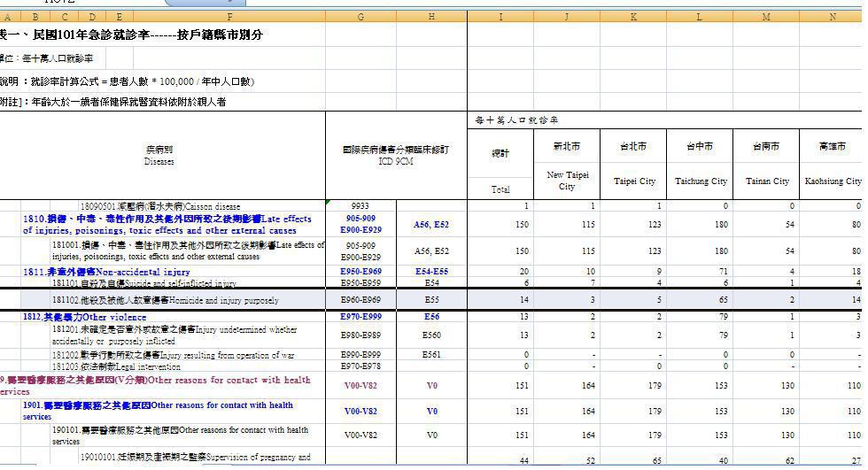Screen dimensions: 868x470
Task: Click the E970-E978 code cell
Action: point(360,366)
